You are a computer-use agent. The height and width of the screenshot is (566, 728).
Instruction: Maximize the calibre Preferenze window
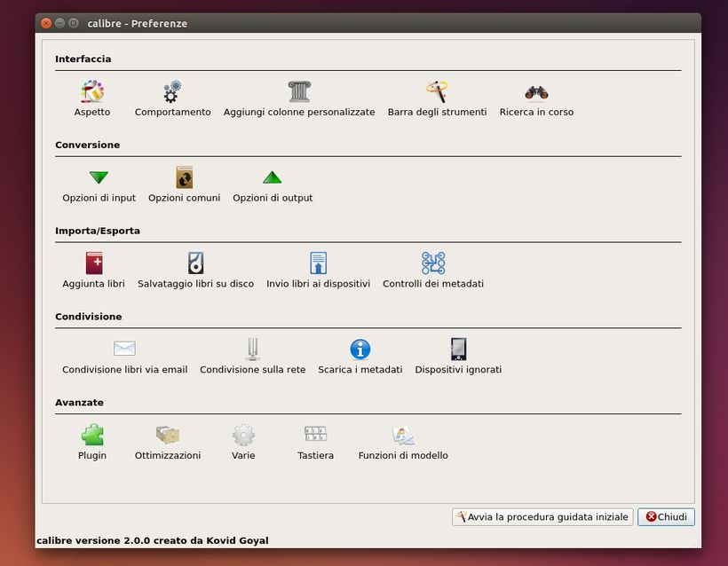74,23
